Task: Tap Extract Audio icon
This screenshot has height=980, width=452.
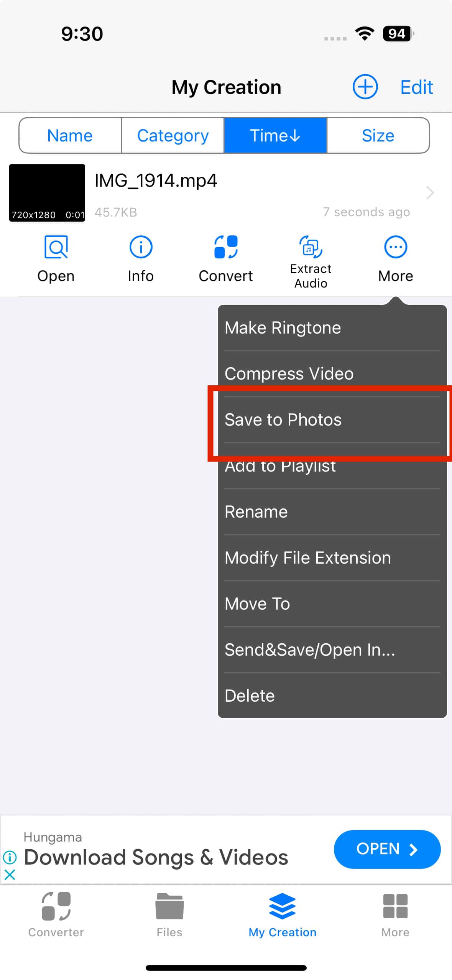Action: (x=311, y=247)
